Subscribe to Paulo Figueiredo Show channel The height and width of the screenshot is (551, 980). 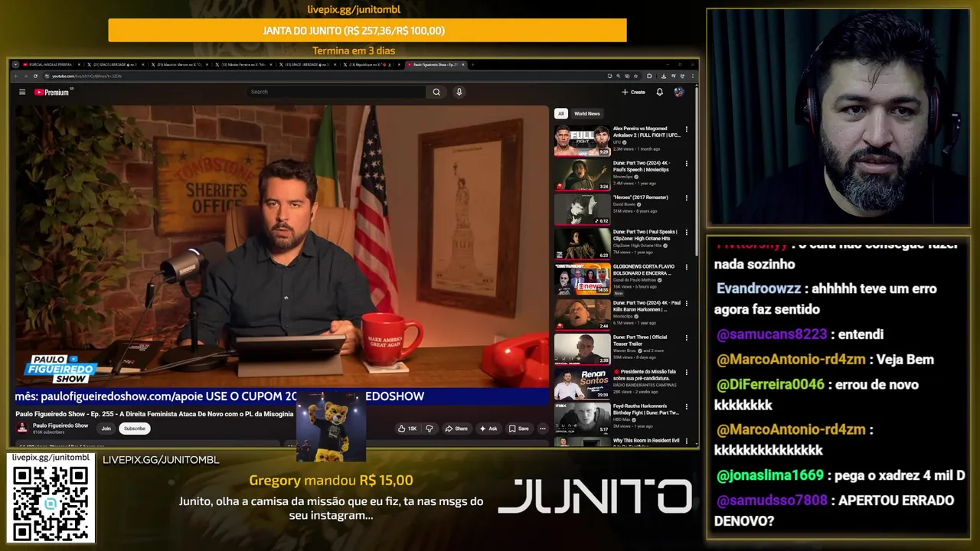(134, 429)
